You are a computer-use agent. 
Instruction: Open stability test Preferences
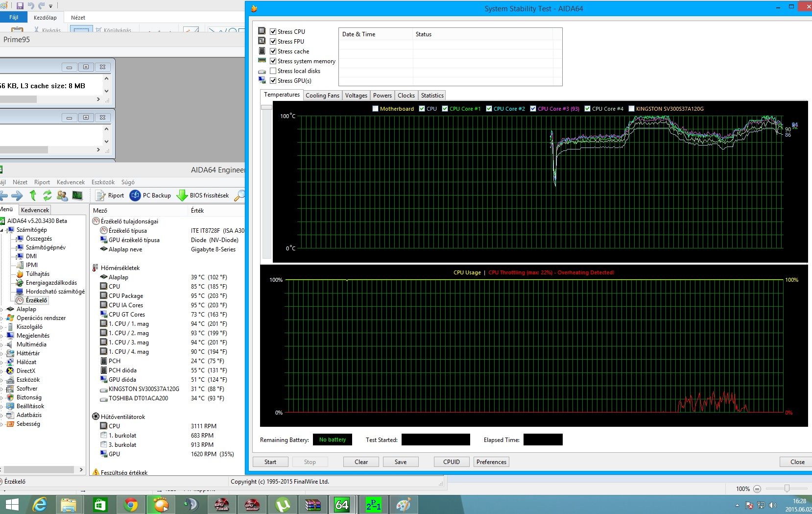pos(491,462)
